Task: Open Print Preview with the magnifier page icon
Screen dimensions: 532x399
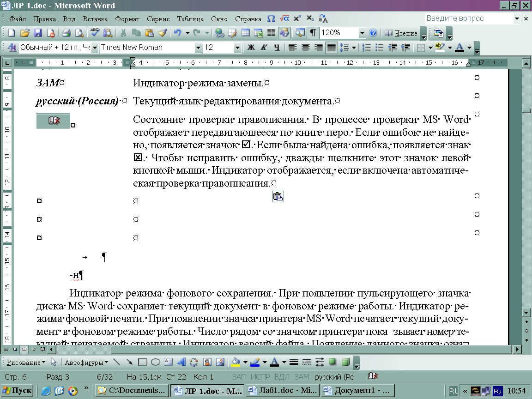Action: pos(79,33)
